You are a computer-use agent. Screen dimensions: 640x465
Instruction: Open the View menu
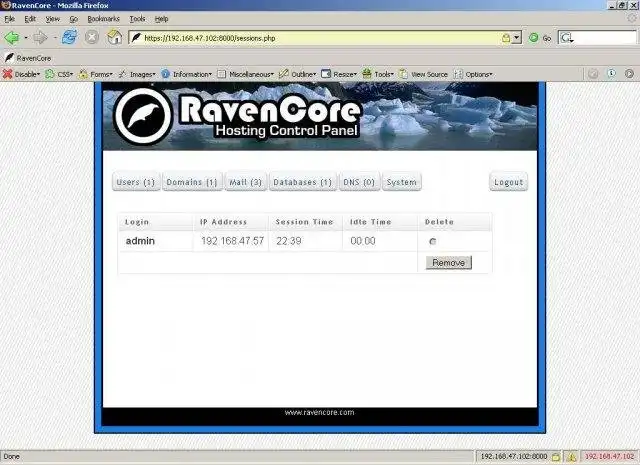pyautogui.click(x=53, y=19)
